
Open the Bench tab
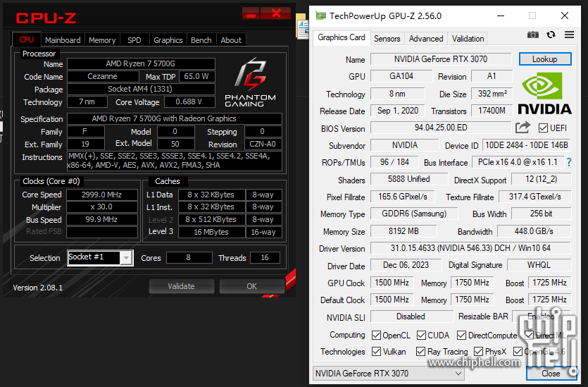click(x=201, y=40)
